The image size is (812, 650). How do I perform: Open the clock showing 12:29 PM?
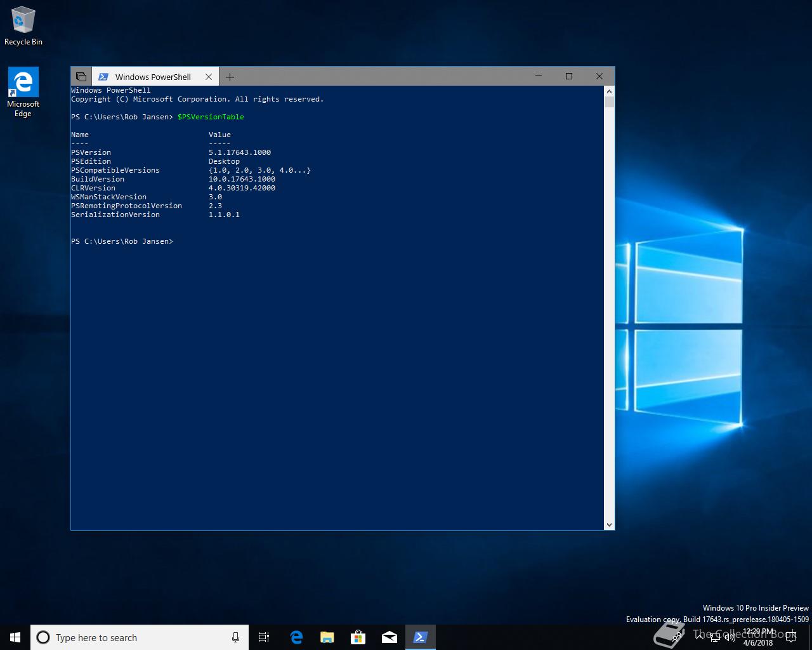(x=758, y=637)
